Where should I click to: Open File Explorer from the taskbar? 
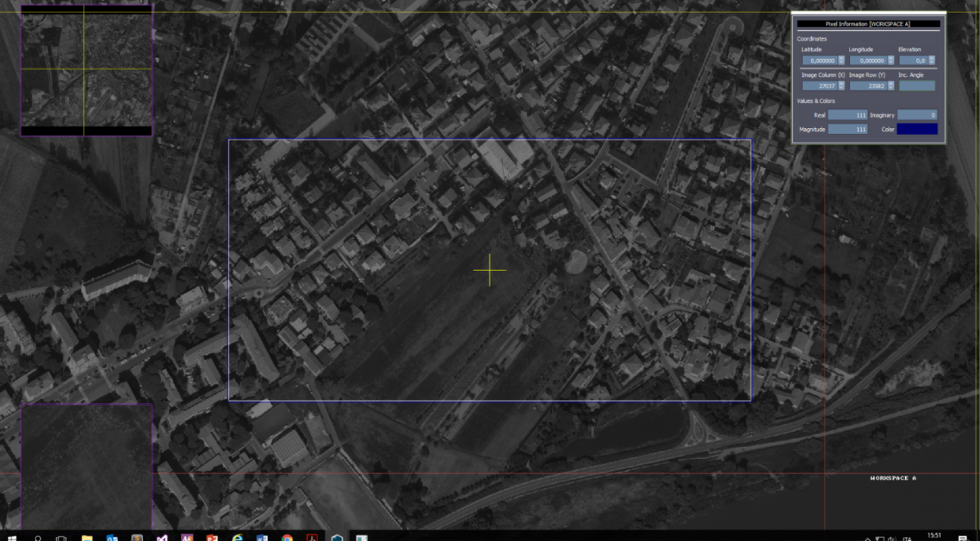(87, 536)
